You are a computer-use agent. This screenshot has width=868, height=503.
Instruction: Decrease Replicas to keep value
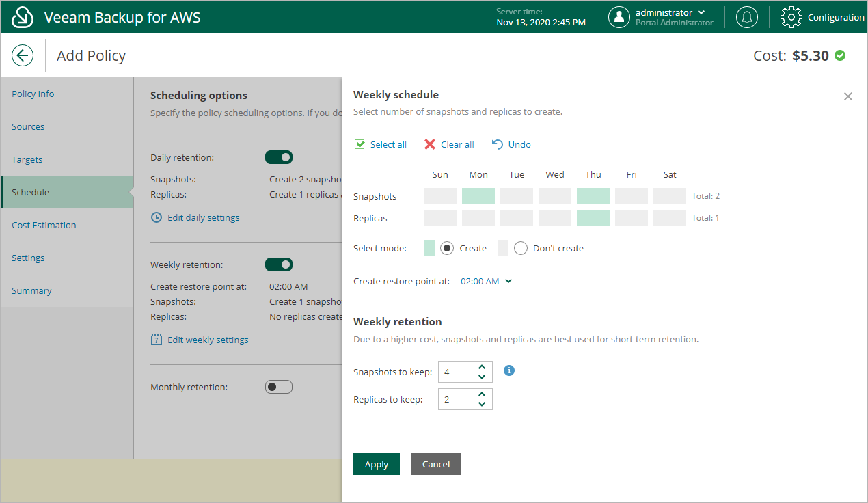click(x=482, y=405)
